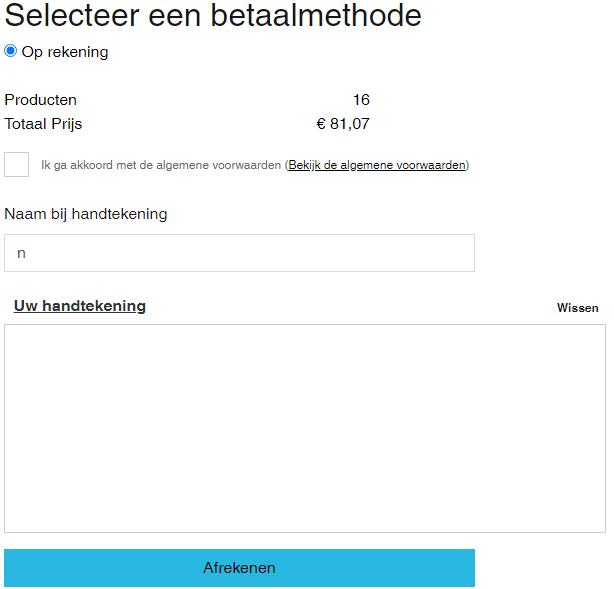
Task: Focus the "Naam bij handtekening" text field
Action: (239, 253)
